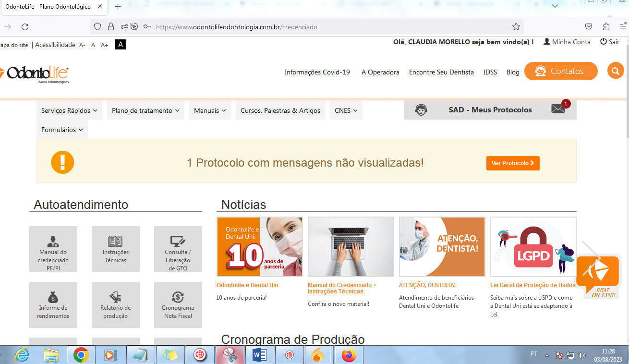629x364 pixels.
Task: Click the Ver Protocolo button
Action: 513,163
